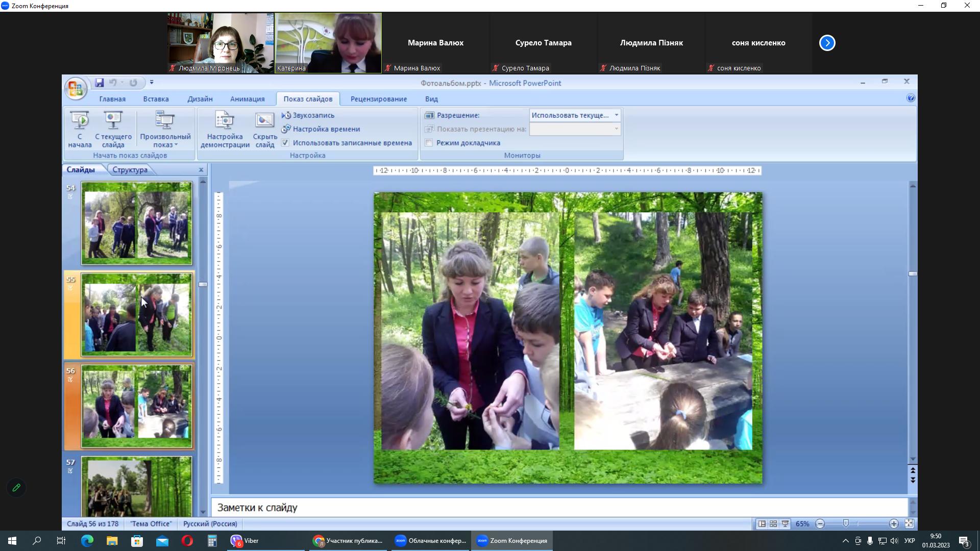Uncheck 'Use recorded timings' checkbox
Image resolution: width=980 pixels, height=551 pixels.
[285, 143]
